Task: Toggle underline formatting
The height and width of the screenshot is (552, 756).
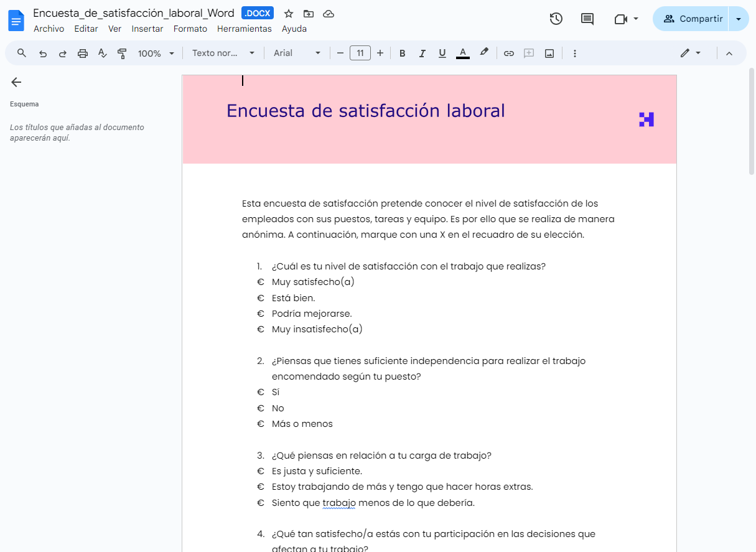Action: tap(442, 53)
